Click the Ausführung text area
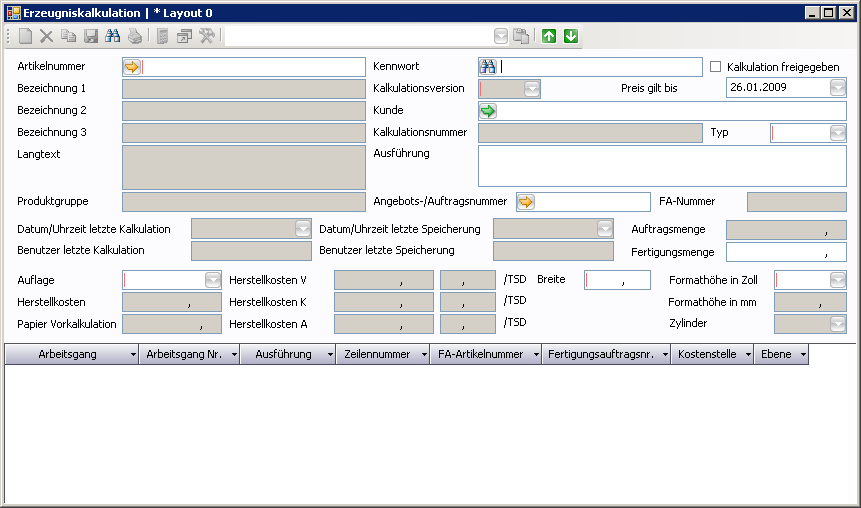This screenshot has height=508, width=861. pyautogui.click(x=662, y=166)
